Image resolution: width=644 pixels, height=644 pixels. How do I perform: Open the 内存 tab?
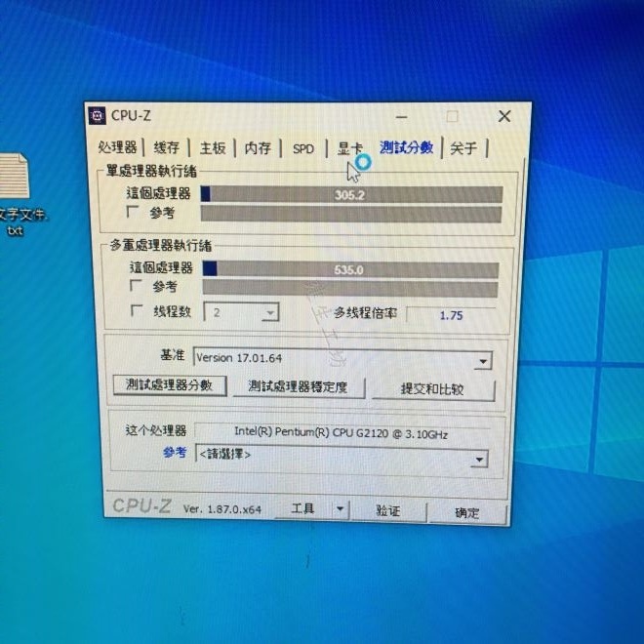tap(258, 148)
